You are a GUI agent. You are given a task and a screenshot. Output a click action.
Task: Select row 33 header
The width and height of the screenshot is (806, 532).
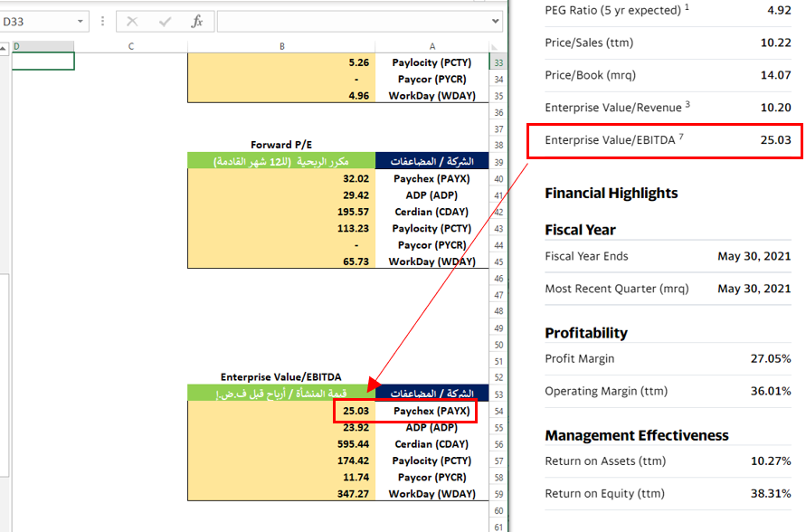[x=498, y=62]
